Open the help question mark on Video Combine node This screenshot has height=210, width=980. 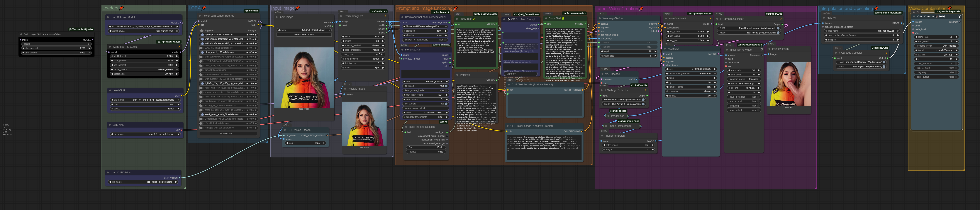(959, 16)
